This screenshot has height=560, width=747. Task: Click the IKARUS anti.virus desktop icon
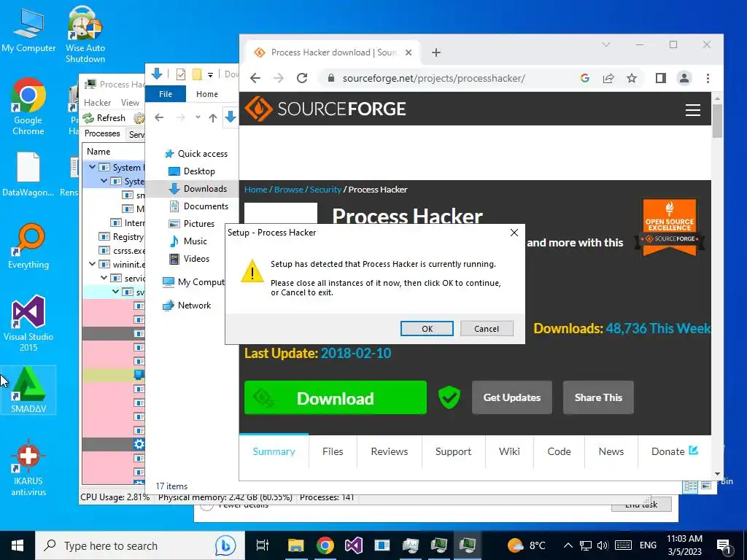(x=28, y=467)
